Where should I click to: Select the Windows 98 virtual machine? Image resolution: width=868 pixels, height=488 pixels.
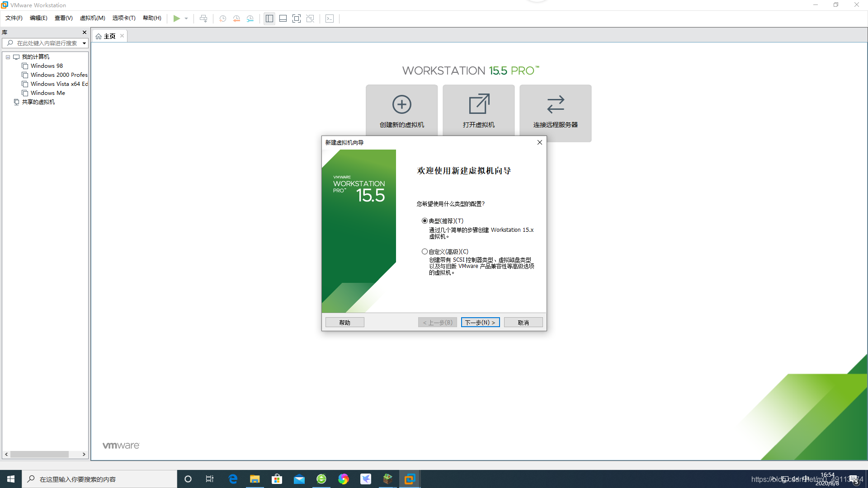click(x=47, y=66)
